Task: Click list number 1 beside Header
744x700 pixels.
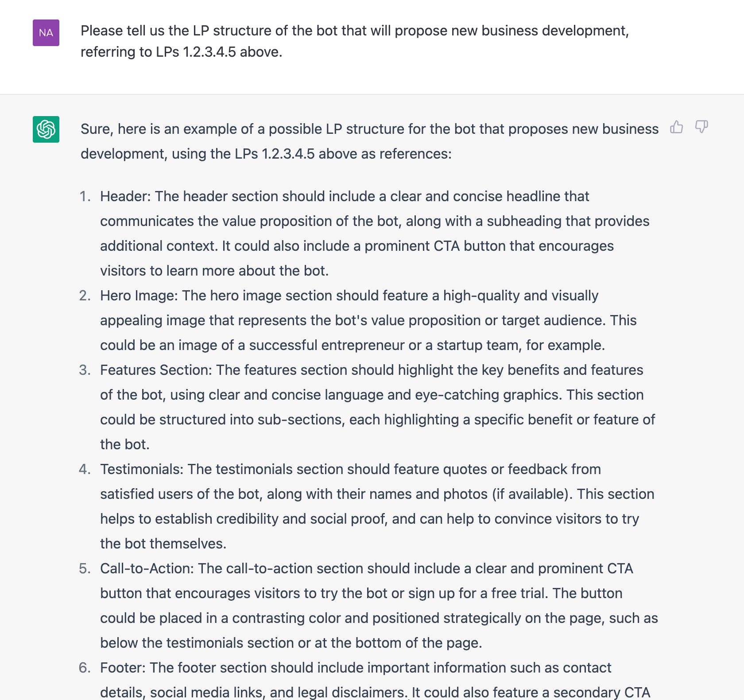Action: (x=85, y=196)
